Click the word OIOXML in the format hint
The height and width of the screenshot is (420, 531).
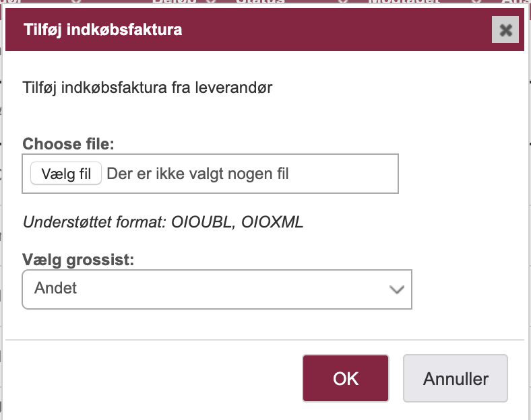coord(272,222)
